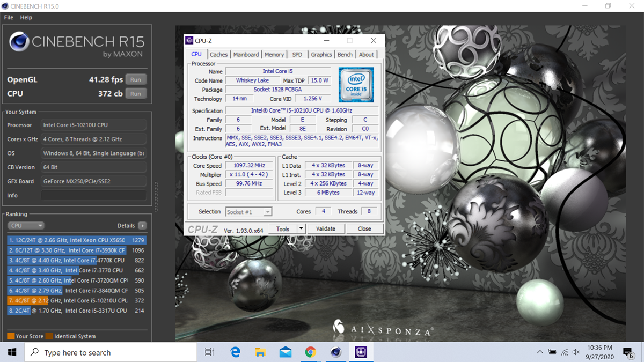Viewport: 644px width, 362px height.
Task: Click the taskbar clock showing 10:36 PM
Action: pyautogui.click(x=600, y=352)
